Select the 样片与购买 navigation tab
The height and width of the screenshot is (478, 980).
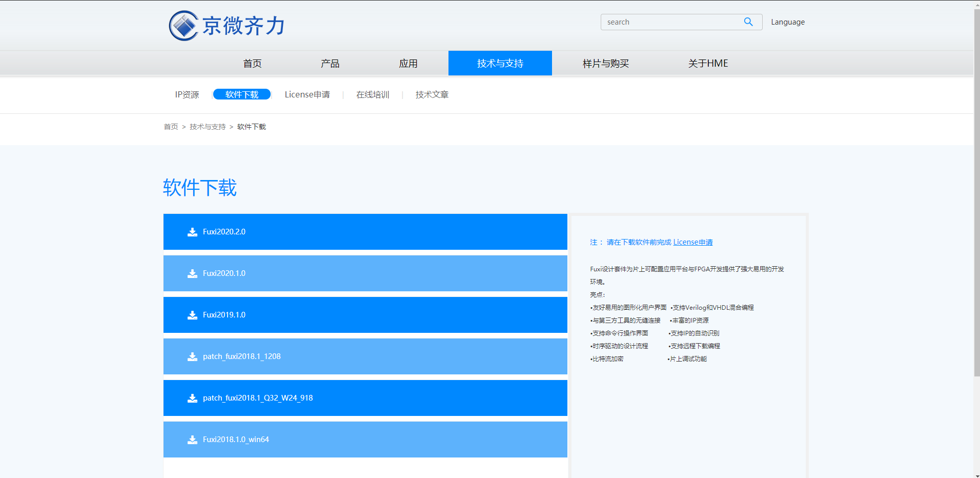[605, 63]
